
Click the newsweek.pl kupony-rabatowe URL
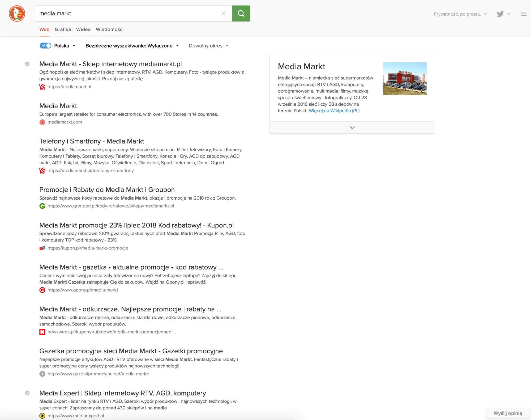point(112,332)
